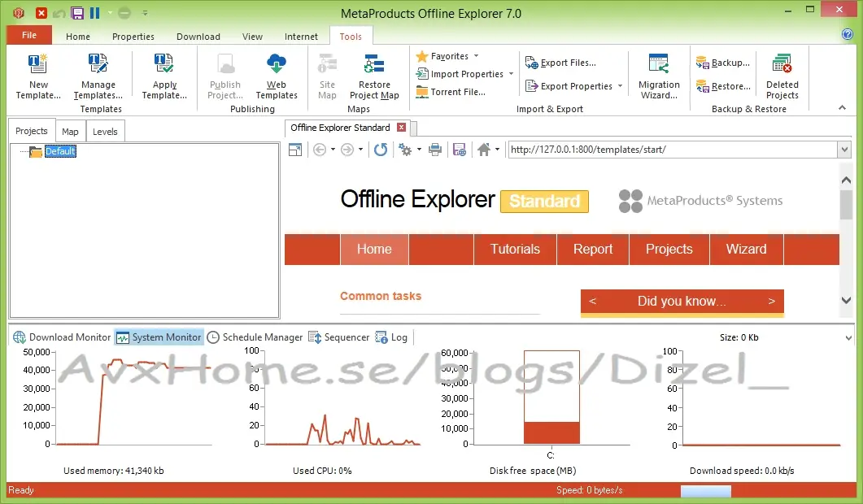Click the Restore icon in Backup & Restore
This screenshot has width=863, height=504.
pyautogui.click(x=702, y=86)
